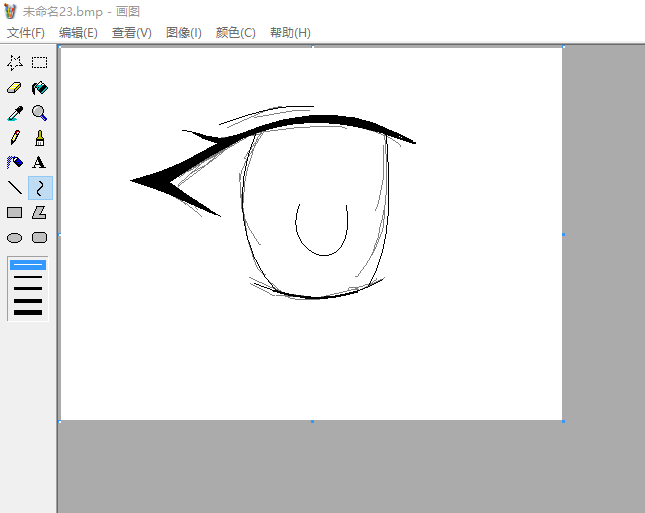This screenshot has width=645, height=513.
Task: Choose the Brush tool
Action: point(40,138)
